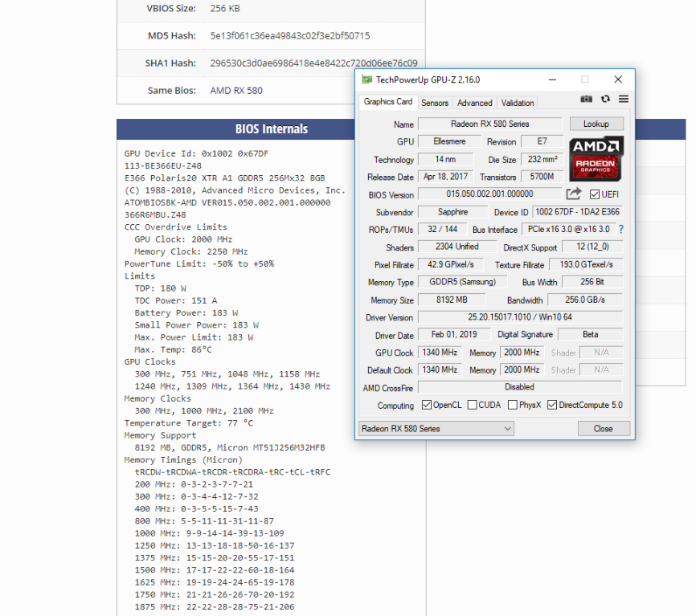Take a GPU-Z screenshot with camera icon

pyautogui.click(x=586, y=99)
